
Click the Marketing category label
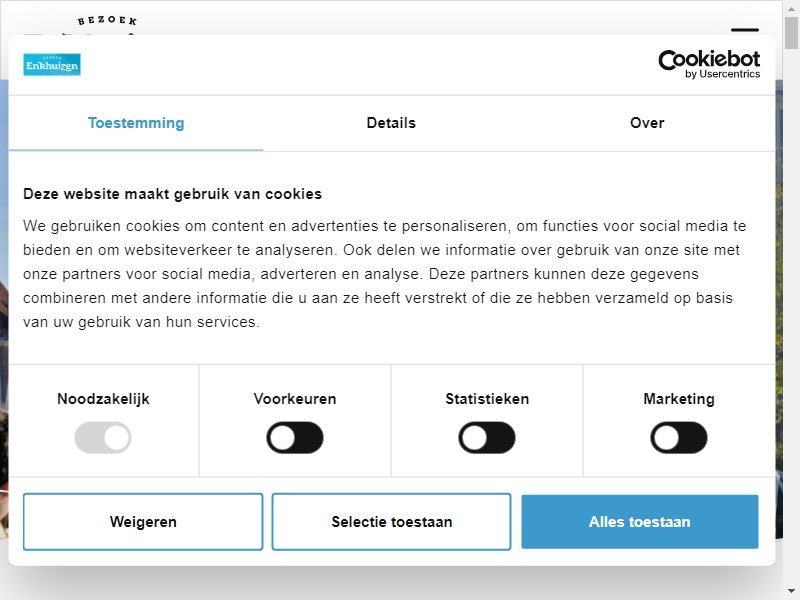pos(679,399)
